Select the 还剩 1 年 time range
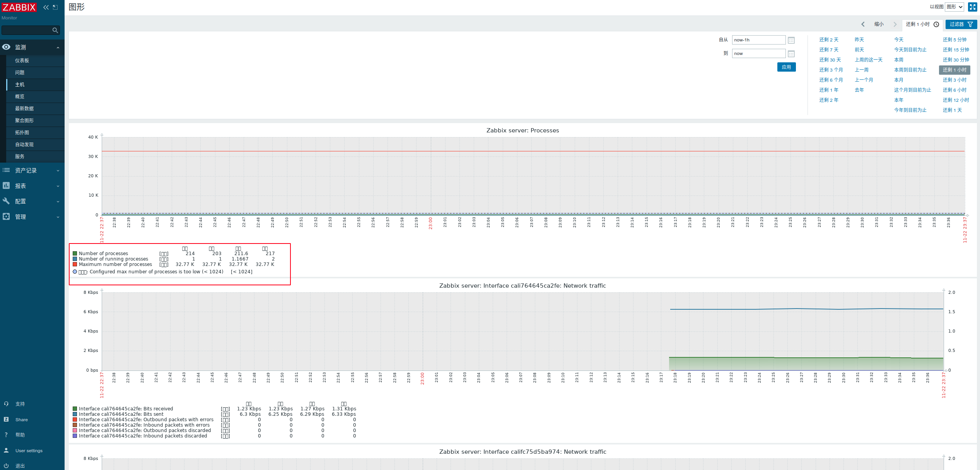The height and width of the screenshot is (470, 980). point(829,90)
